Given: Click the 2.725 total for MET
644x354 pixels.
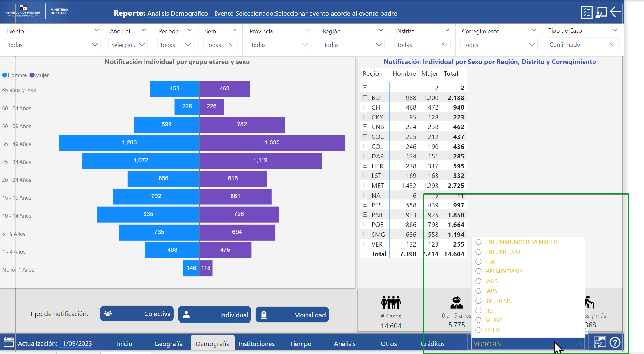Looking at the screenshot, I should click(456, 186).
